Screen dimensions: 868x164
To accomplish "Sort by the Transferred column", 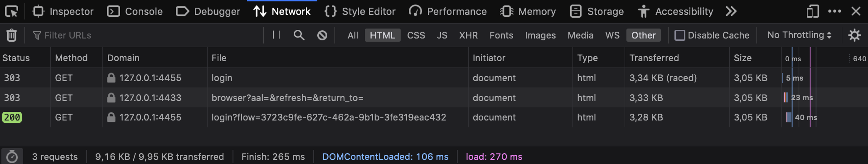I will click(x=677, y=58).
